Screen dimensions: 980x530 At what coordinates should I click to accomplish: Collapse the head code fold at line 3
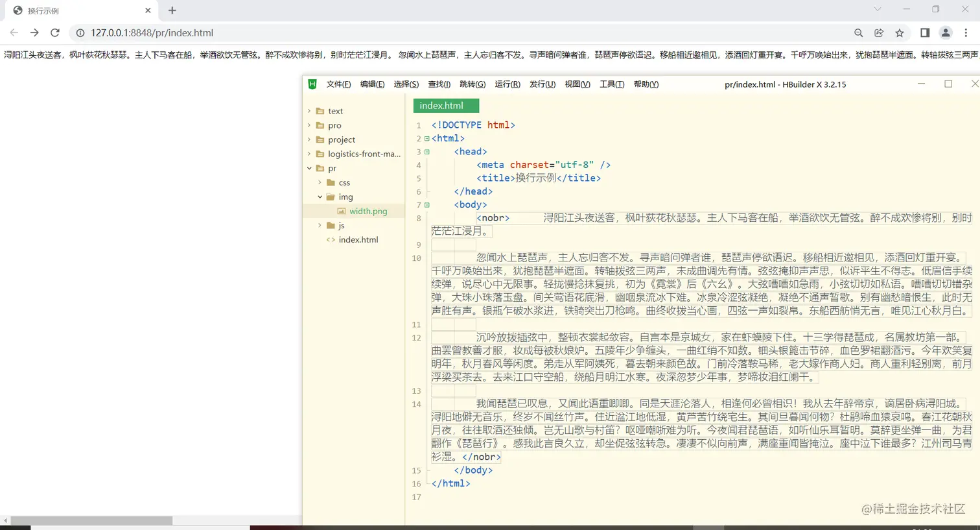pos(426,151)
